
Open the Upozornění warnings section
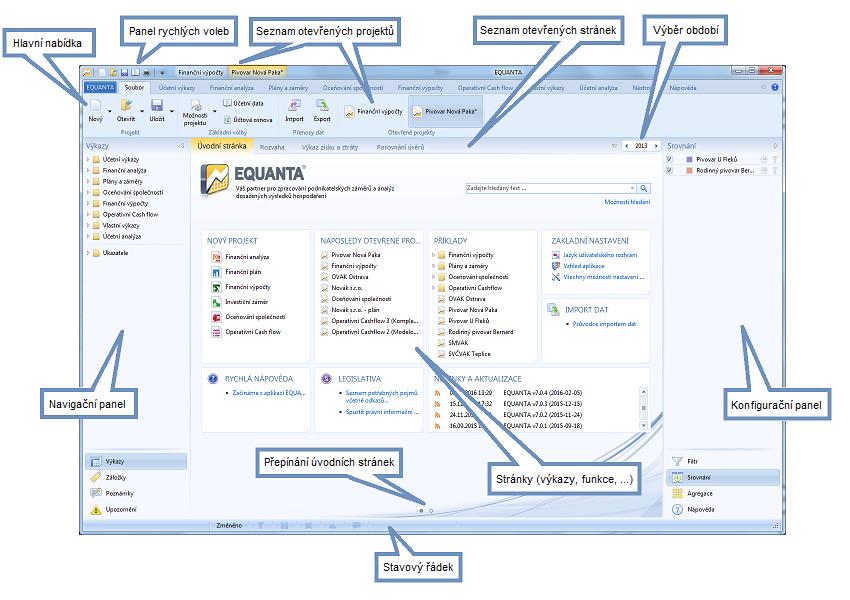coord(136,509)
